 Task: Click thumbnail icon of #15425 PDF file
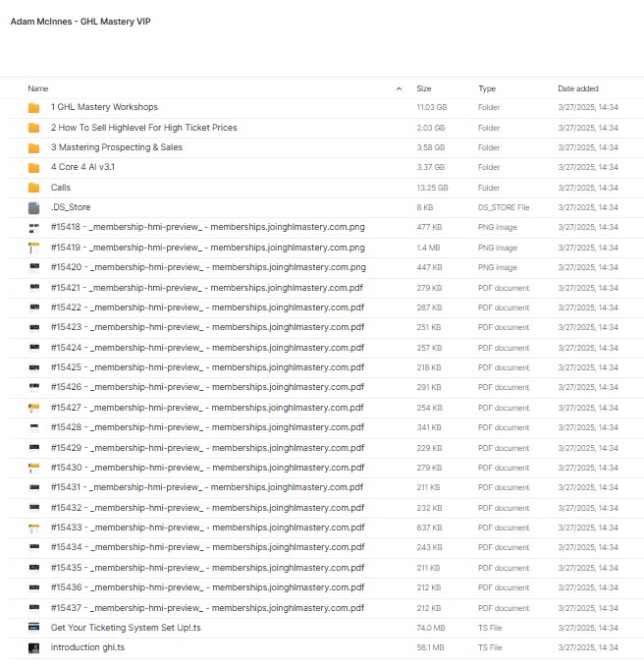coord(34,367)
